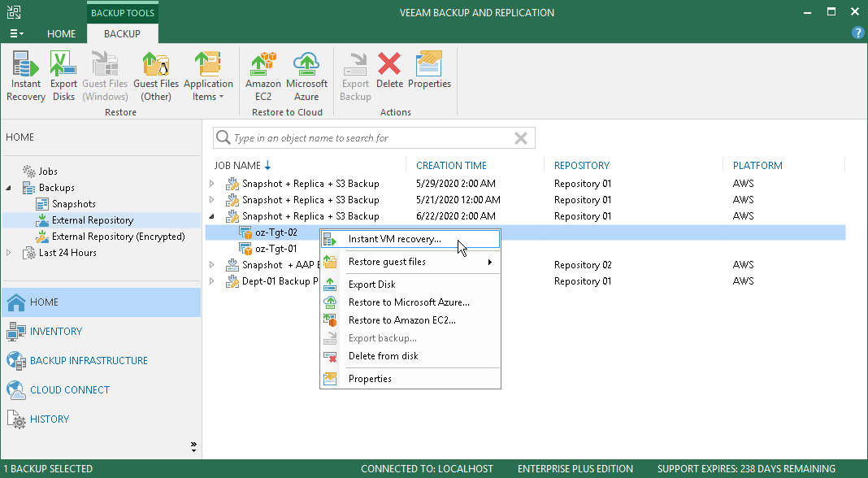Choose Delete from disk in context menu
Screen dimensions: 868x478
tap(410, 356)
